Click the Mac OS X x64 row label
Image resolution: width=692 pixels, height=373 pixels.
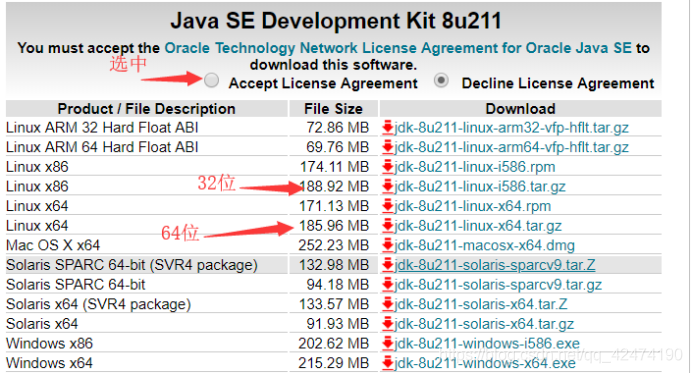tap(53, 245)
